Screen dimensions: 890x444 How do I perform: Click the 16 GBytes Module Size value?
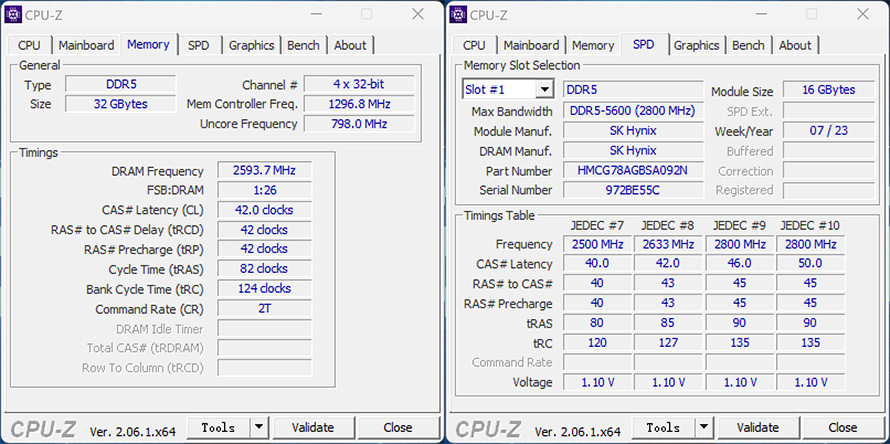click(x=828, y=90)
